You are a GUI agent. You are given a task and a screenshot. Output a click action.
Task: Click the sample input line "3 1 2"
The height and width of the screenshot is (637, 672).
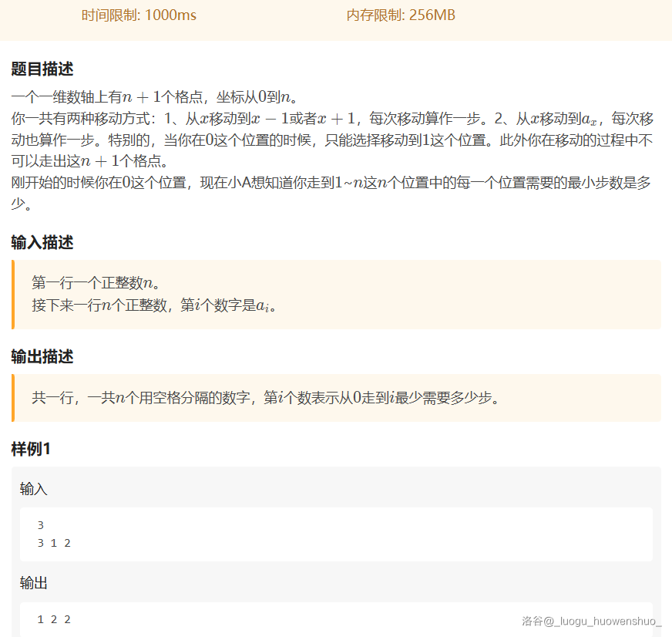pyautogui.click(x=54, y=543)
